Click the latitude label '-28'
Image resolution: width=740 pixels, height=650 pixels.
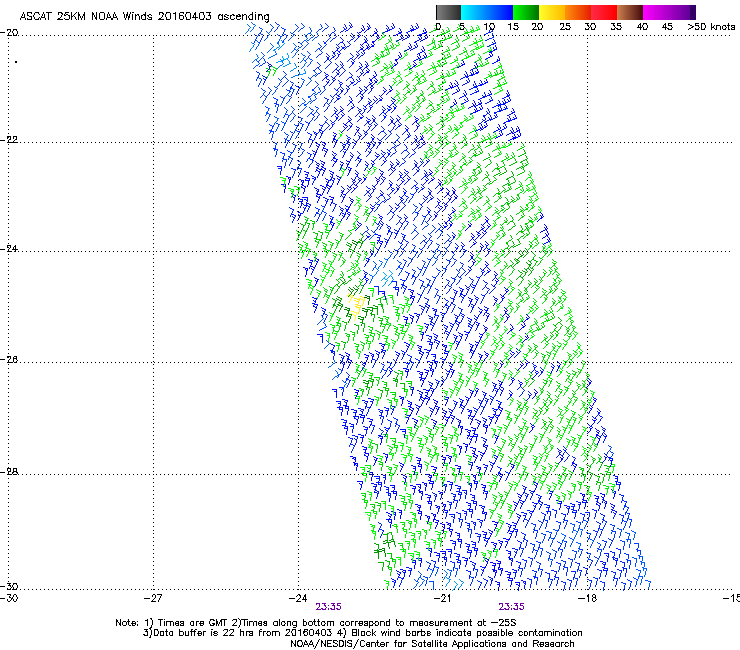click(x=9, y=472)
